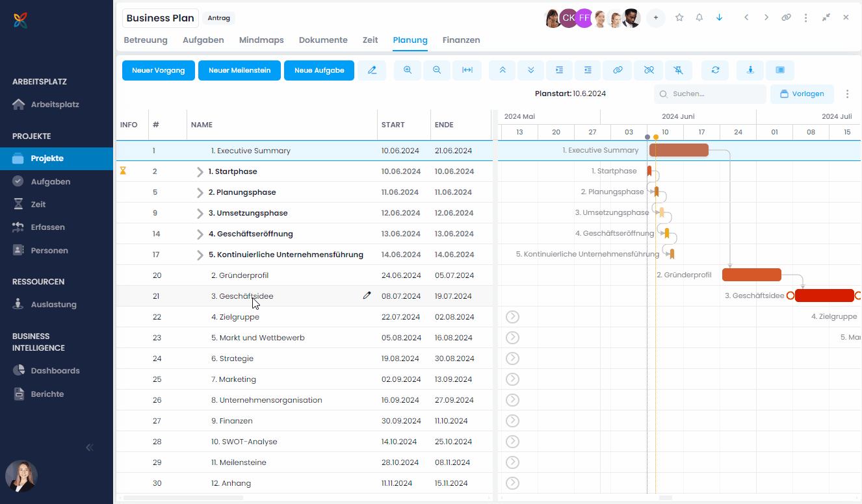
Task: Click user profile photo in sidebar
Action: [21, 477]
